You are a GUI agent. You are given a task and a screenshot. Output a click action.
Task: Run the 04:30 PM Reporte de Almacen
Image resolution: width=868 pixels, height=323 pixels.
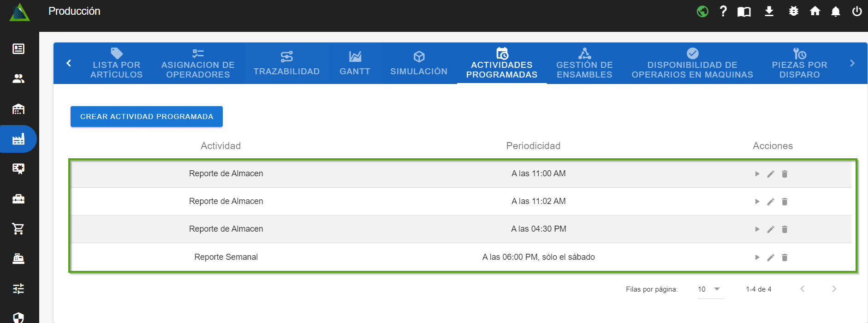[x=757, y=229]
